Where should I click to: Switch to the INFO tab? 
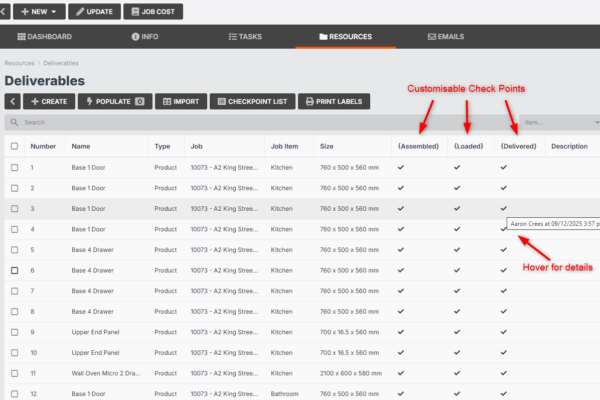[x=145, y=37]
